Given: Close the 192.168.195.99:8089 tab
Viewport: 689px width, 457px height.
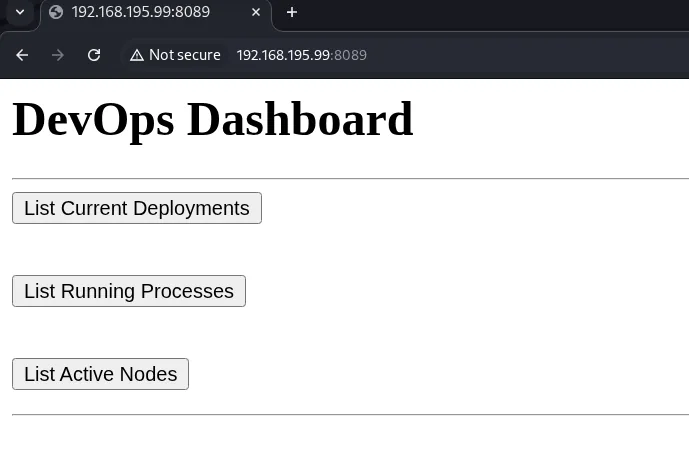Looking at the screenshot, I should point(256,12).
